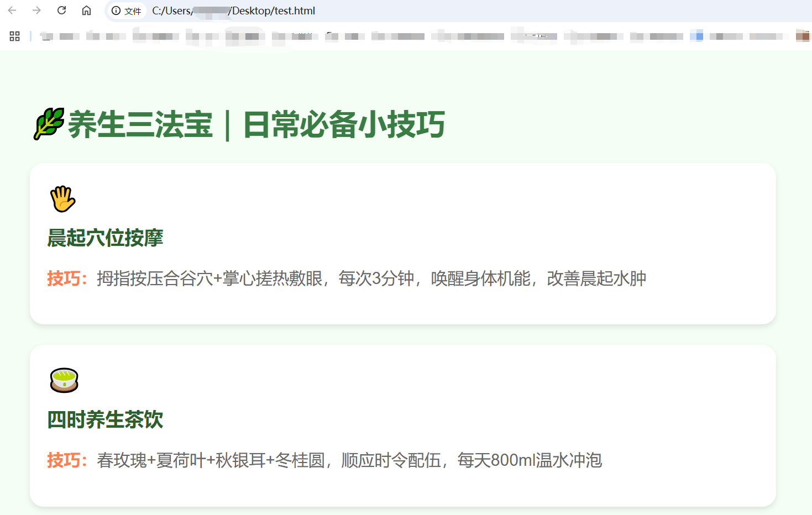Go back with the browser back arrow

tap(12, 10)
